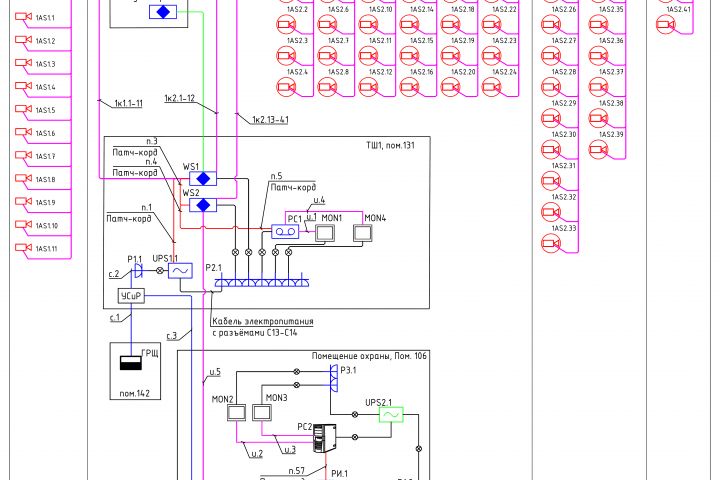Click the Патч-корд label under п.5
Screen dimensions: 720x480
[293, 187]
